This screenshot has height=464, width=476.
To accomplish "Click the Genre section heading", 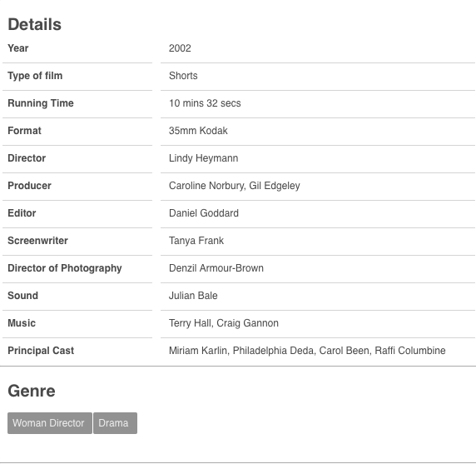I will 32,391.
